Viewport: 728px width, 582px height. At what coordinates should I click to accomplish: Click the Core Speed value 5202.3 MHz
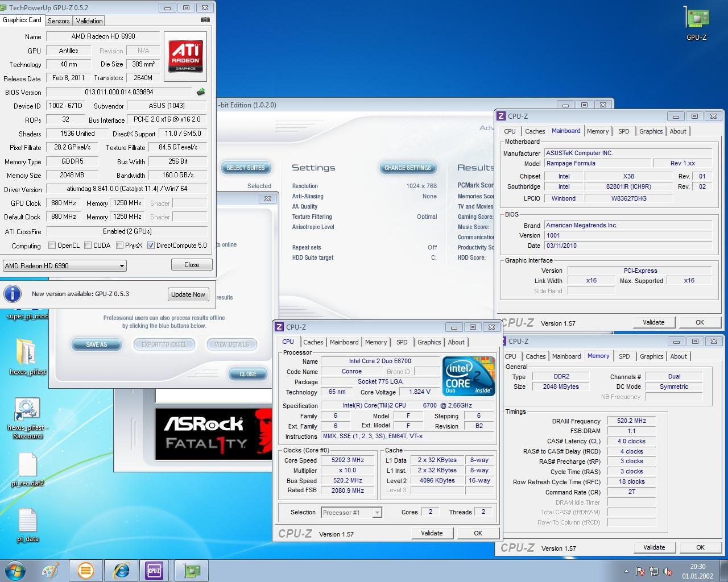coord(348,460)
